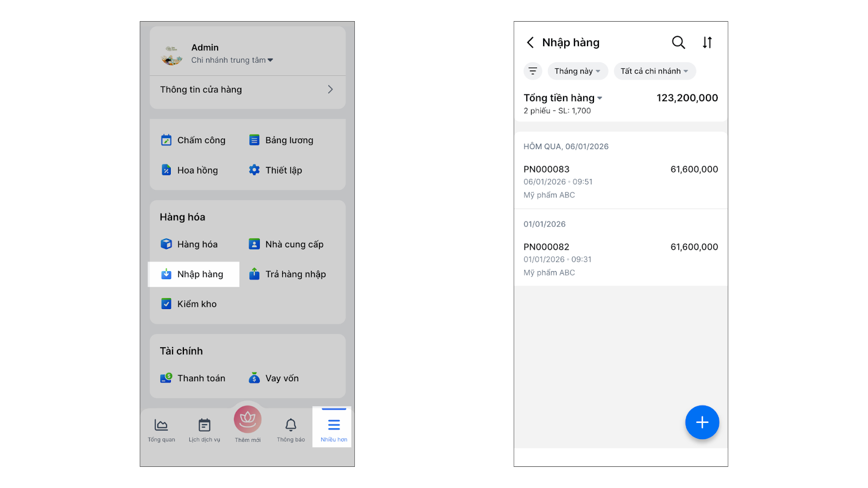The image size is (868, 488).
Task: Open receipt PN000083
Action: (621, 181)
